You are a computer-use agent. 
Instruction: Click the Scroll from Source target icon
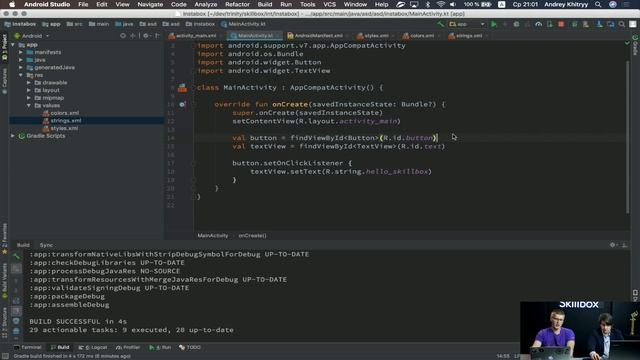pyautogui.click(x=123, y=36)
